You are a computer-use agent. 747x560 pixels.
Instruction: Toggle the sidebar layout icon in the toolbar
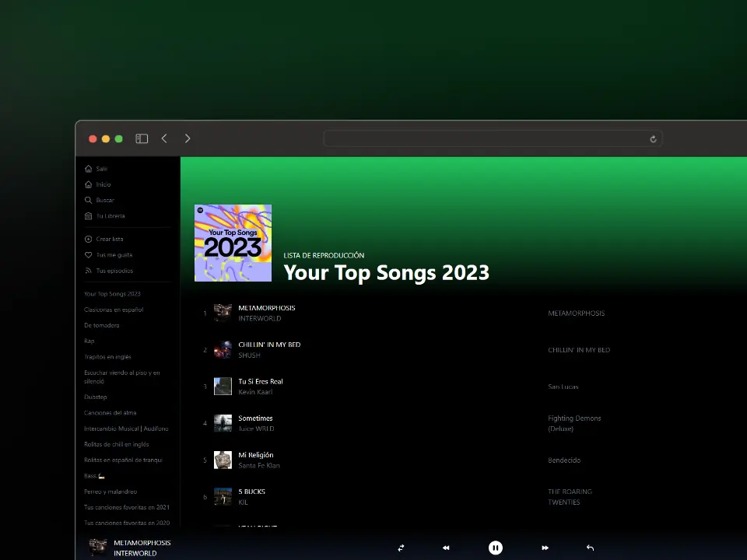(142, 138)
